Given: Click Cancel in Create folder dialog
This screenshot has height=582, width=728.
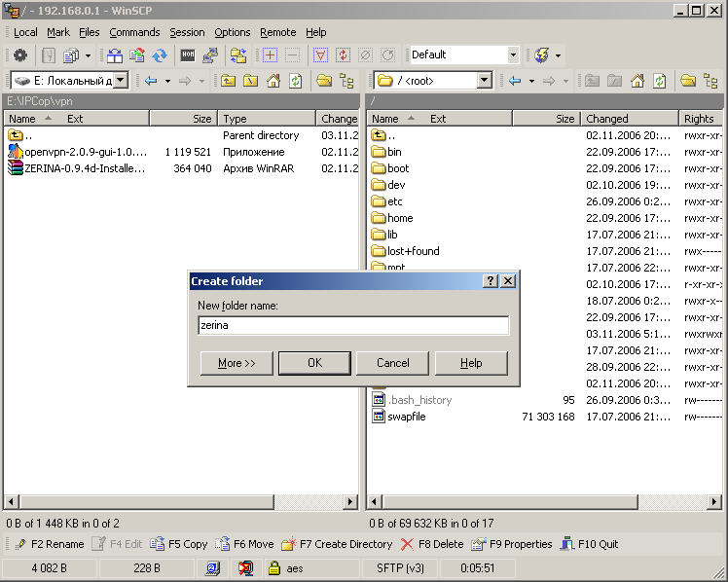Looking at the screenshot, I should tap(393, 363).
